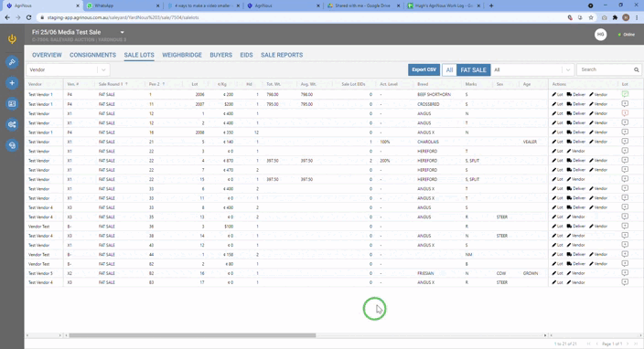644x349 pixels.
Task: Click the magnifier icon in Search box
Action: tap(636, 69)
